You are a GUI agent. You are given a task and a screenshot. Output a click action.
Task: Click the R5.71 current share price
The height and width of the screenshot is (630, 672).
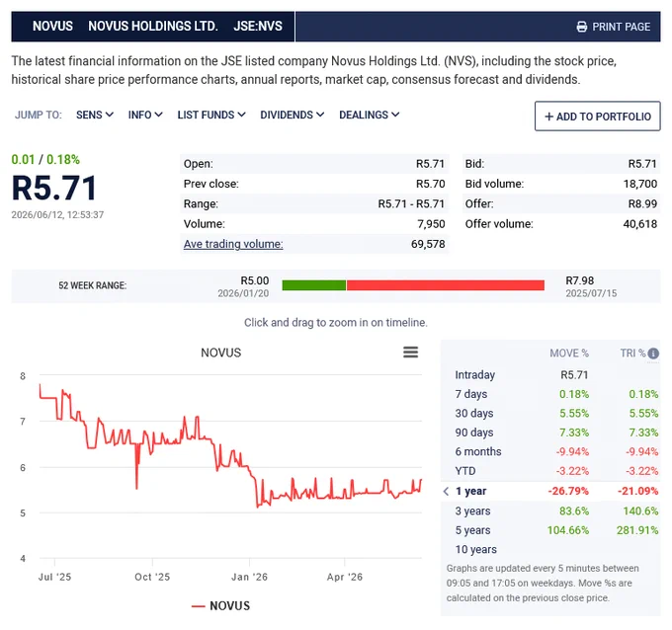click(x=54, y=188)
